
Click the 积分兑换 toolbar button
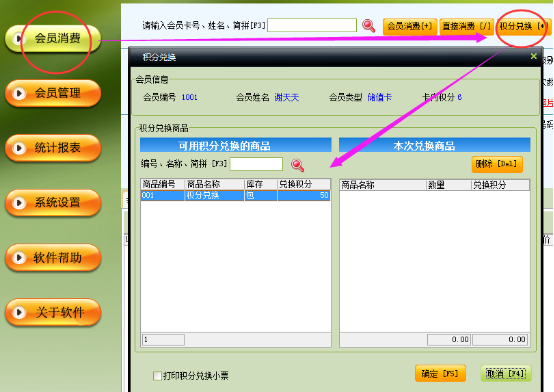tap(523, 27)
